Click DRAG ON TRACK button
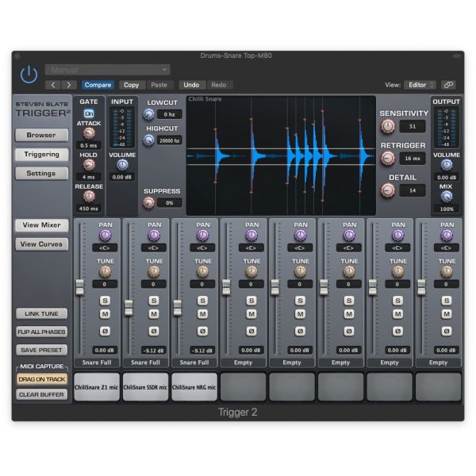Screen dimensions: 476x476 pos(42,379)
